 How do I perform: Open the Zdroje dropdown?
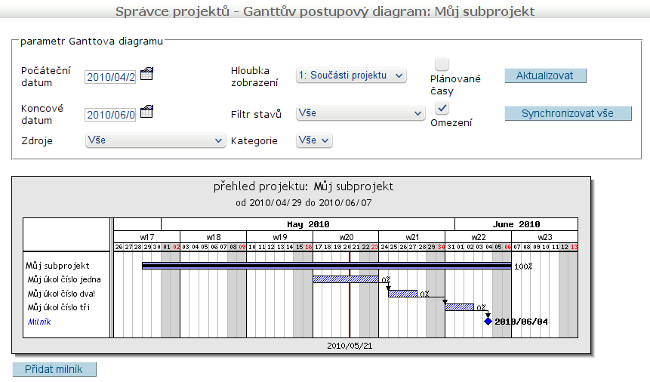pyautogui.click(x=155, y=140)
